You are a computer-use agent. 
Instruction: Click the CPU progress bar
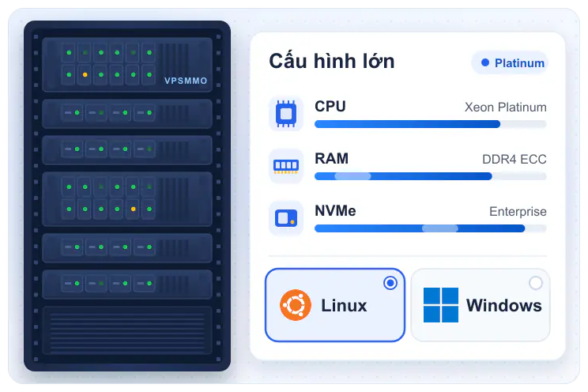(x=431, y=124)
